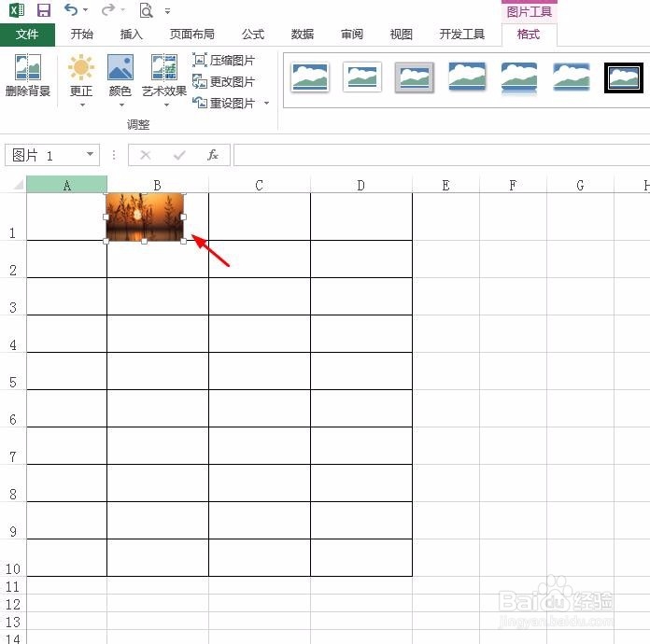This screenshot has height=644, width=650.
Task: Click the 更正 (Corrections) sun icon
Action: 81,67
